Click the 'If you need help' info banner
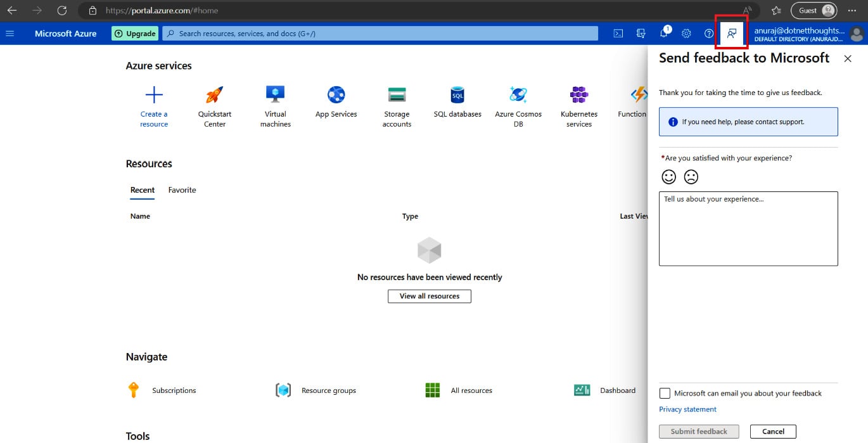 (x=748, y=122)
